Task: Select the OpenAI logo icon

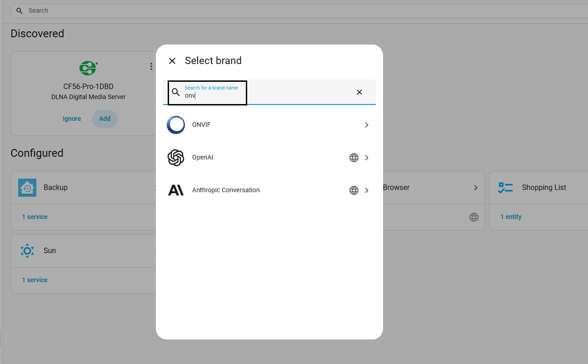Action: point(176,158)
